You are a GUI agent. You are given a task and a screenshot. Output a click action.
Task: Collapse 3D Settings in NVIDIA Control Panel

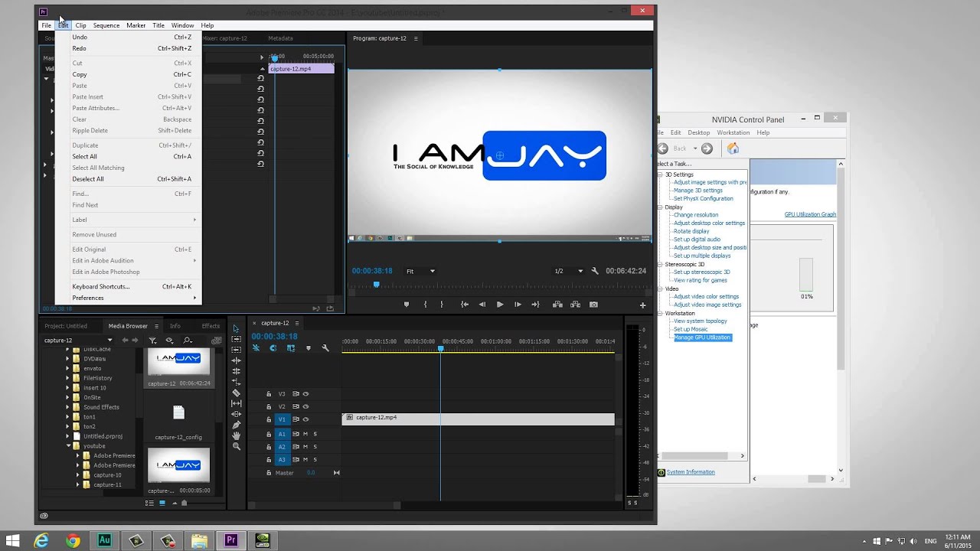(x=660, y=174)
